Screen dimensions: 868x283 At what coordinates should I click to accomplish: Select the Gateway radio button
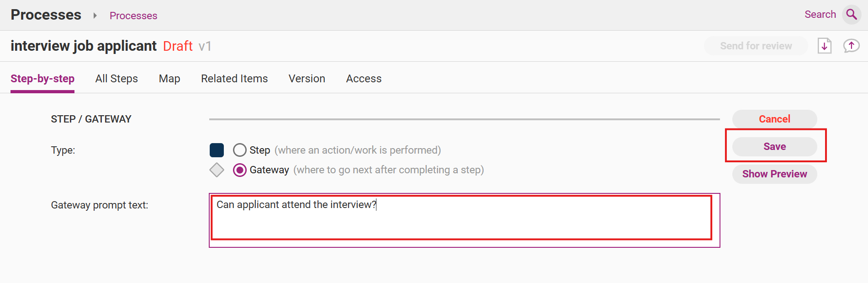(x=240, y=170)
